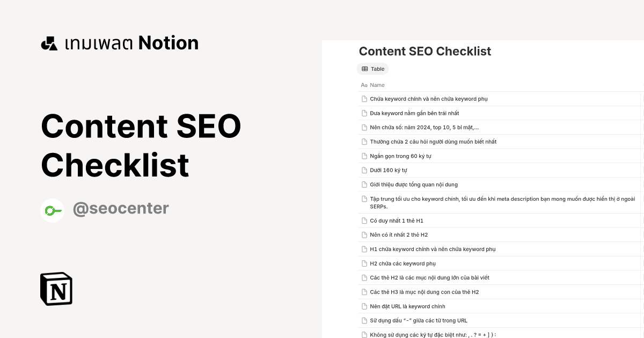Viewport: 644px width, 338px height.
Task: Click the page icon beside 'Ngắn gọn trong 60 ký tự'
Action: [363, 156]
